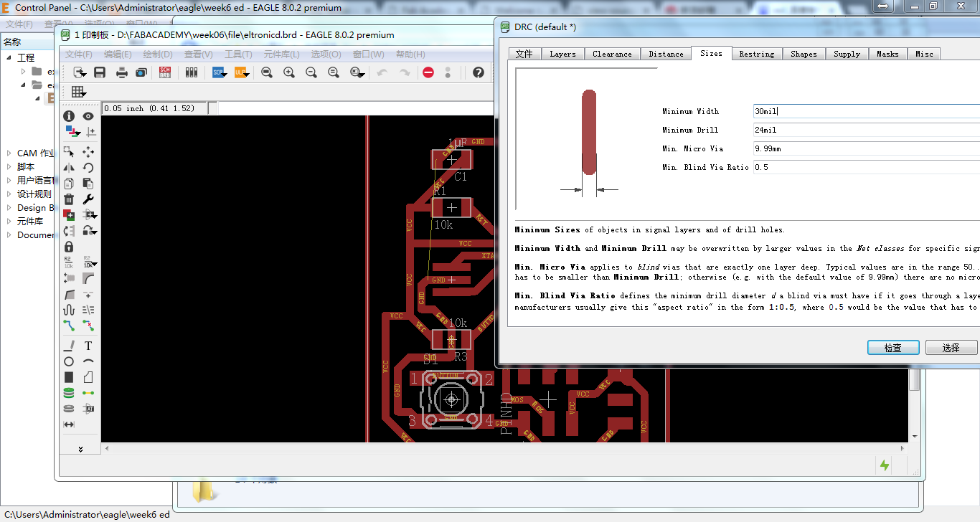Select the Change wrench tool
The width and height of the screenshot is (980, 522).
(88, 199)
